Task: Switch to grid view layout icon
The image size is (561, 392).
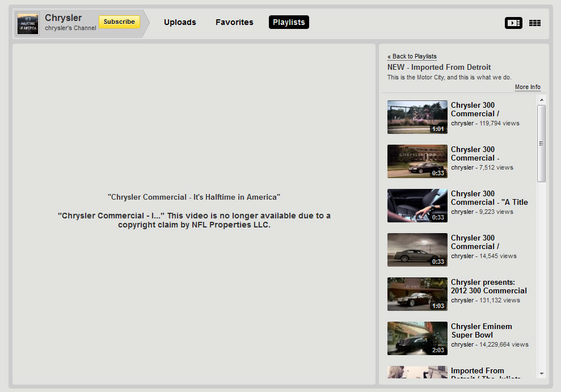Action: [535, 23]
